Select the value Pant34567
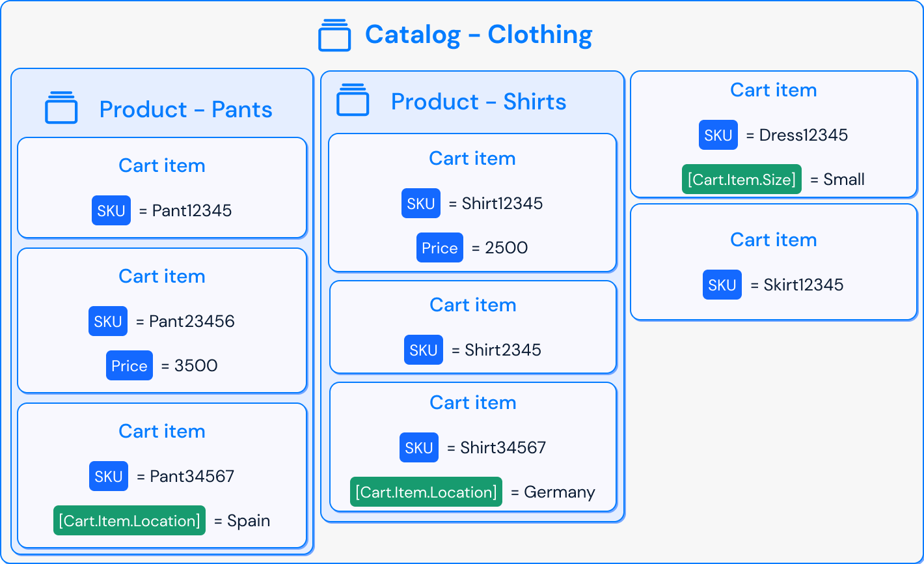924x564 pixels. click(x=192, y=476)
